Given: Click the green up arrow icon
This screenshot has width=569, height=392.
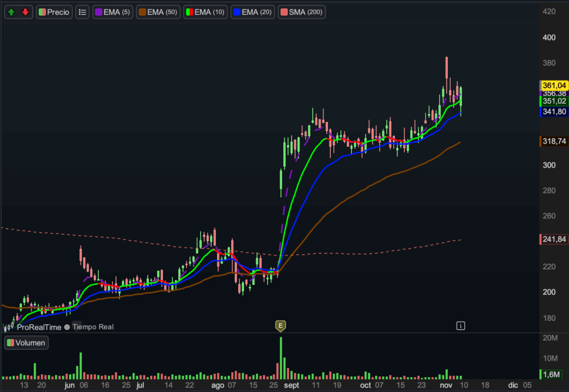Looking at the screenshot, I should tap(11, 12).
